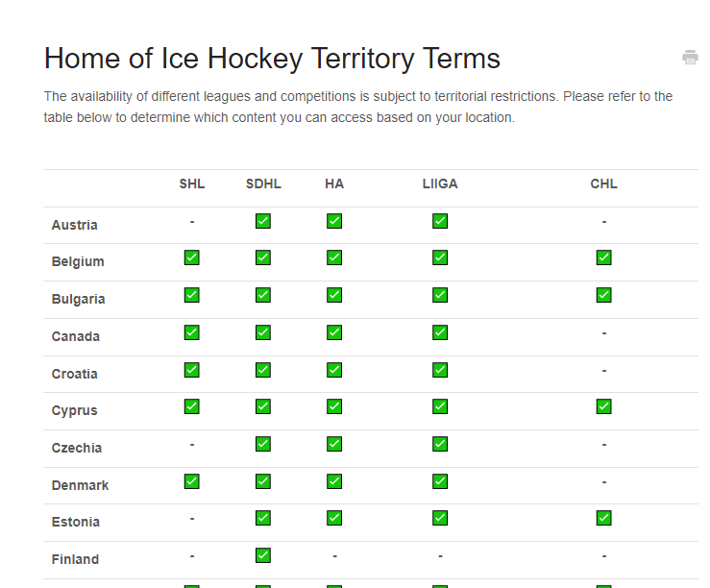Image resolution: width=710 pixels, height=588 pixels.
Task: Click the CHL column header
Action: (603, 184)
